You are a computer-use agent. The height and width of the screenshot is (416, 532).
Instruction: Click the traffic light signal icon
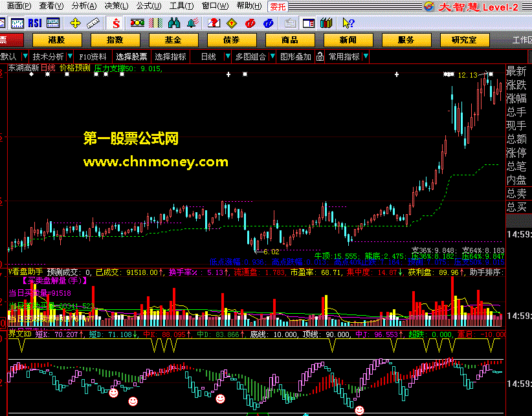click(x=137, y=23)
